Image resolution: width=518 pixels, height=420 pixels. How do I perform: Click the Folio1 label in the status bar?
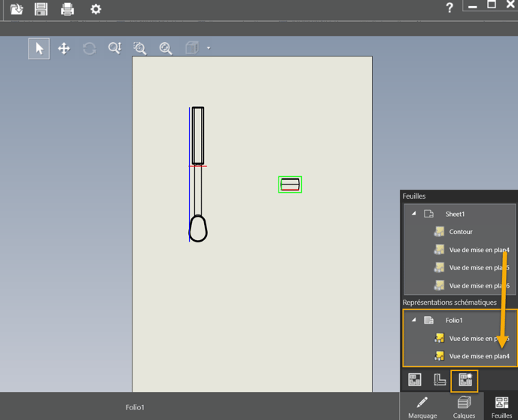tap(135, 407)
